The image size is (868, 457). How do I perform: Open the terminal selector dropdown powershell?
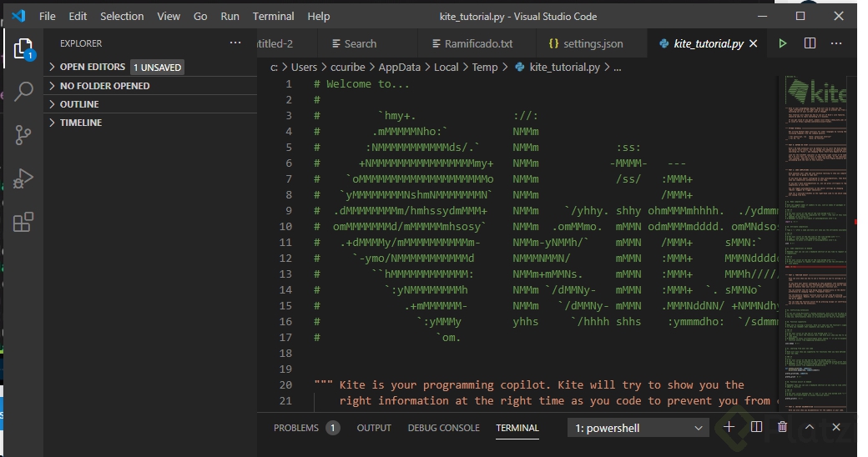[x=638, y=428]
